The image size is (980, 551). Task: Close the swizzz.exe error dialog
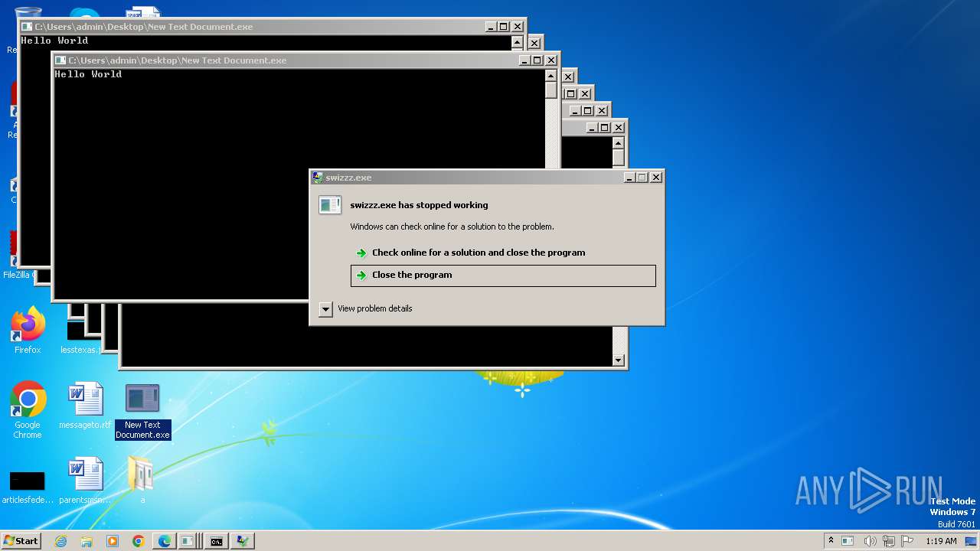pyautogui.click(x=656, y=177)
